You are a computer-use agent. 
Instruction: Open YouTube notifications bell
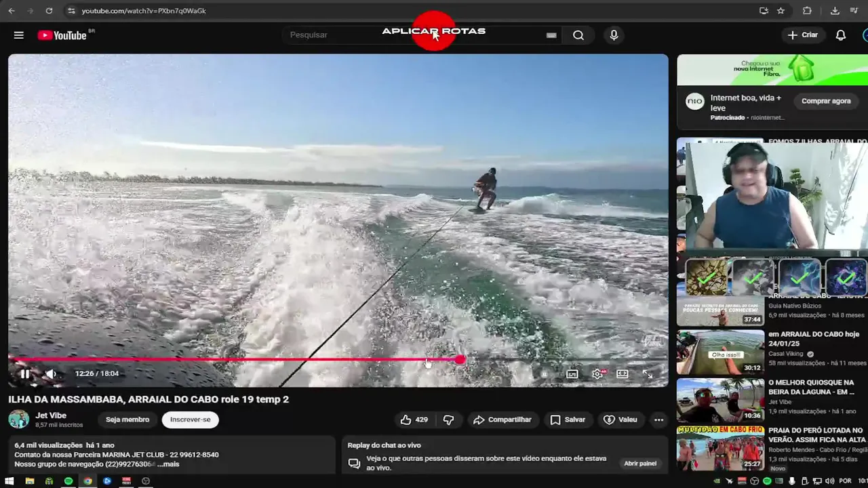point(841,35)
